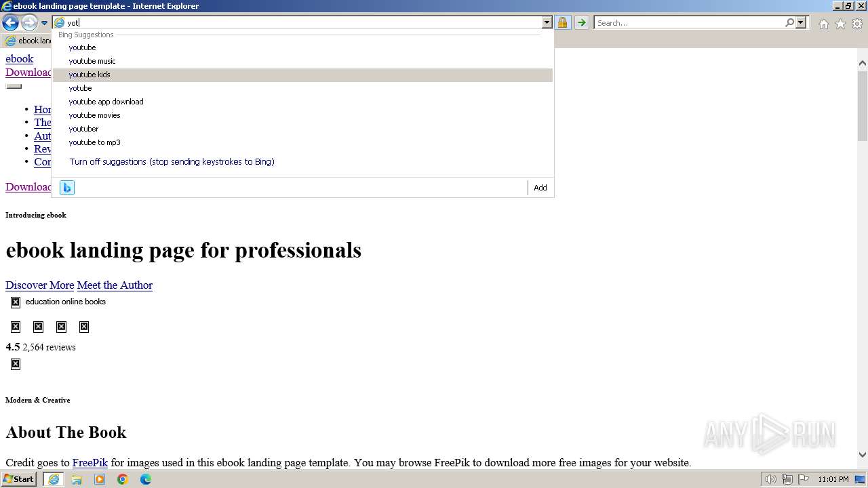Open the FreePik link
This screenshot has height=488, width=868.
[90, 463]
